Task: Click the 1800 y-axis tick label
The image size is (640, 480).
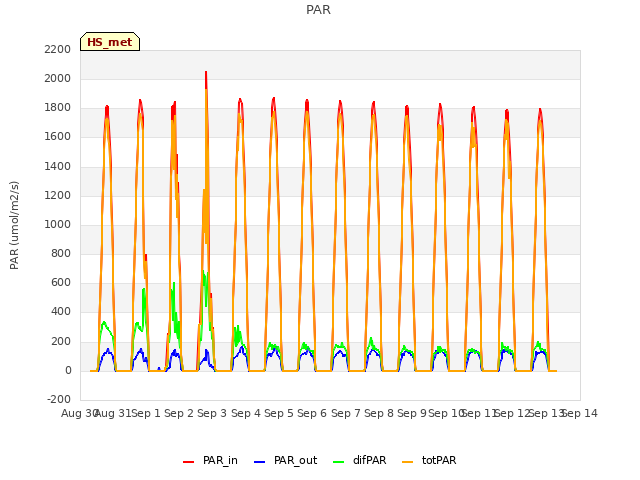Action: tap(58, 108)
